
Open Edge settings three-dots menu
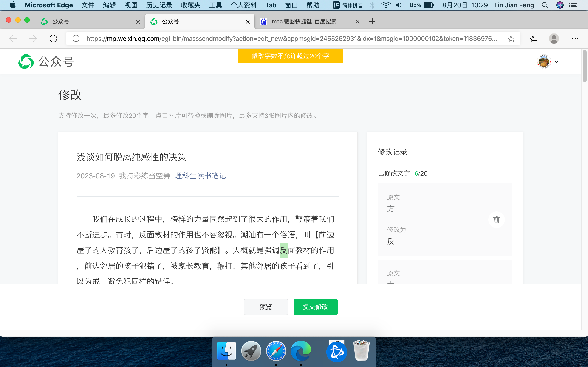tap(575, 39)
